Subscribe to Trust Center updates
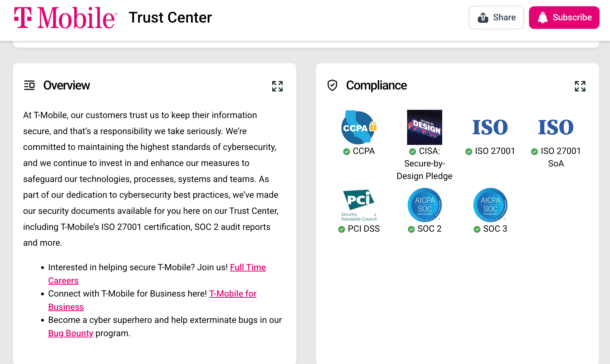This screenshot has width=610, height=364. pyautogui.click(x=564, y=18)
